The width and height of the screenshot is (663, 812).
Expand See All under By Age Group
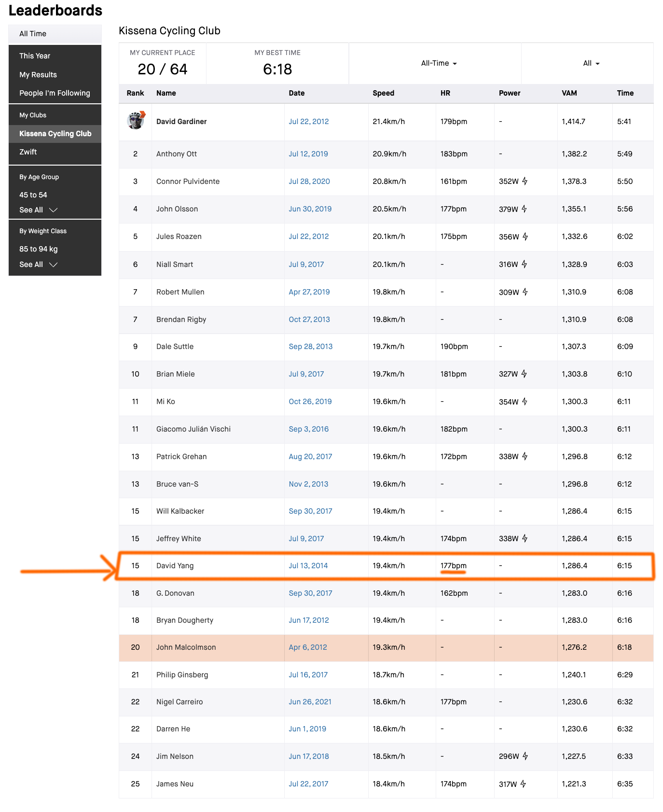pyautogui.click(x=39, y=210)
